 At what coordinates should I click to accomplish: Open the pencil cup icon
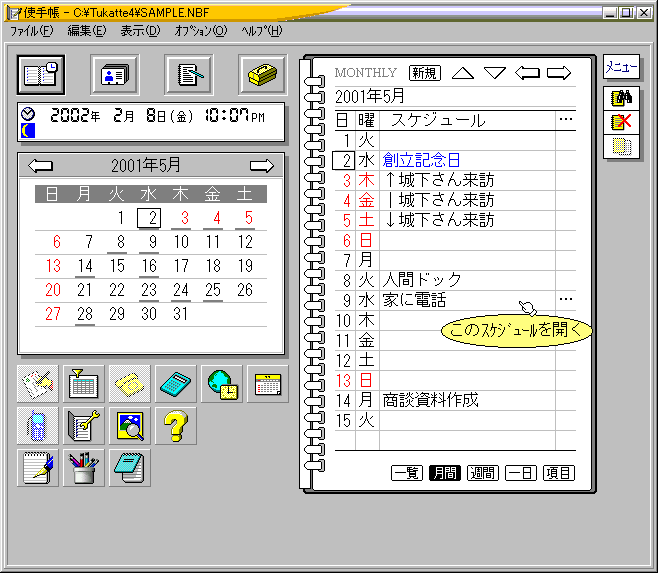tap(84, 468)
